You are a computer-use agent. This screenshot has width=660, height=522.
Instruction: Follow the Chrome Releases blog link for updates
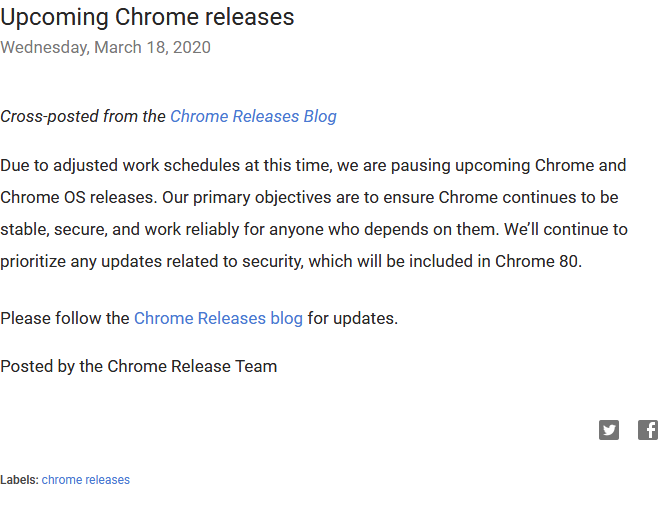218,318
